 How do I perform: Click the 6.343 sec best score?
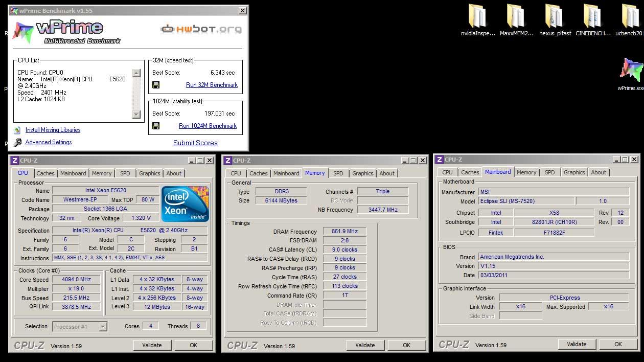(x=222, y=73)
